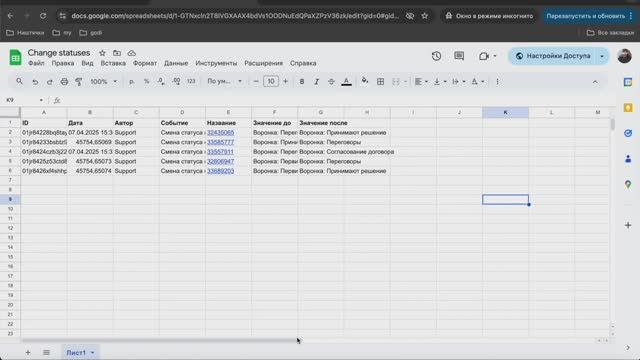Decrease decimal places
Viewport: 640px width, 360px height.
pos(161,82)
